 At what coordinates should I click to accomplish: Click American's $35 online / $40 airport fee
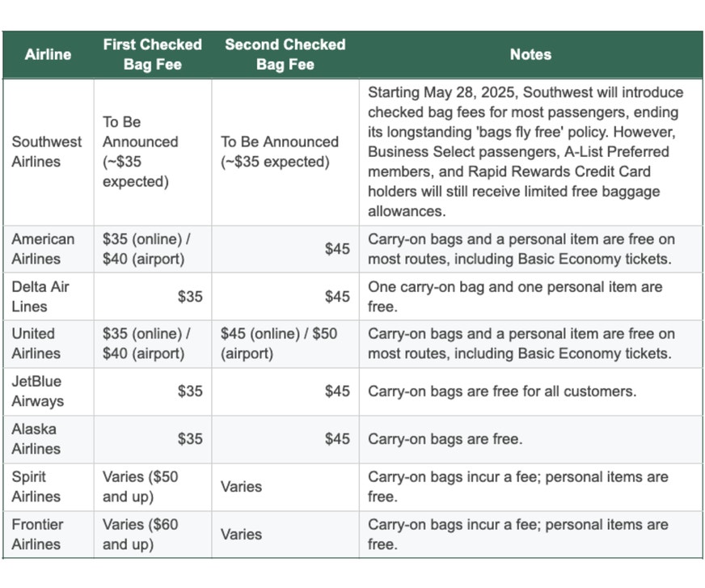(x=146, y=249)
